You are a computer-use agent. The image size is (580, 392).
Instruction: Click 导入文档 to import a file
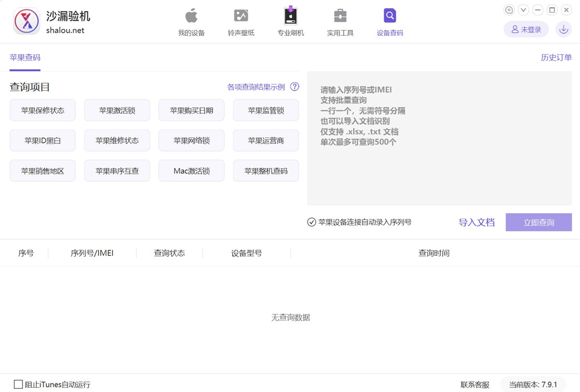pos(477,223)
